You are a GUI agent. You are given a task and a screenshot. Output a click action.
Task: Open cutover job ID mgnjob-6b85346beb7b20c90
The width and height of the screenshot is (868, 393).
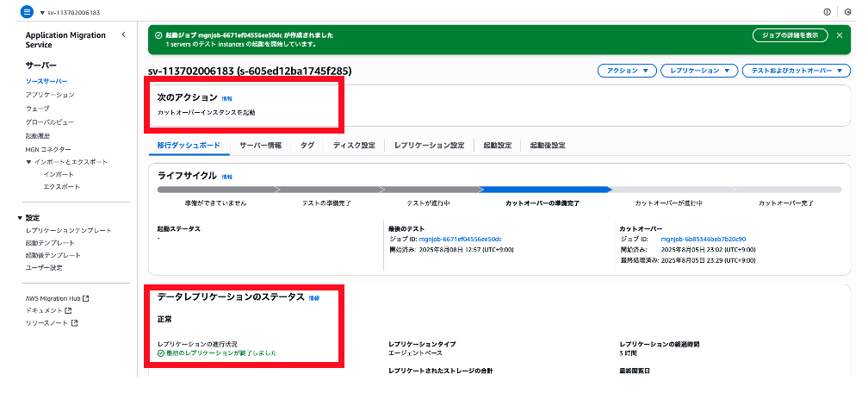704,239
